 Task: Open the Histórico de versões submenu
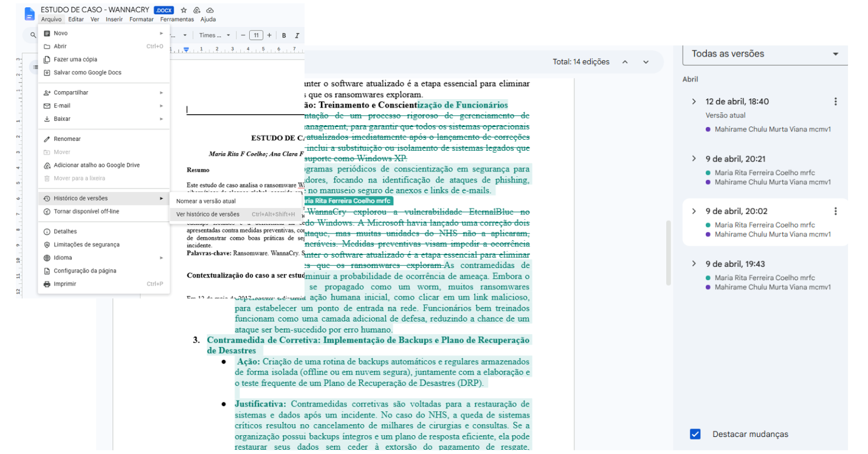pos(104,198)
